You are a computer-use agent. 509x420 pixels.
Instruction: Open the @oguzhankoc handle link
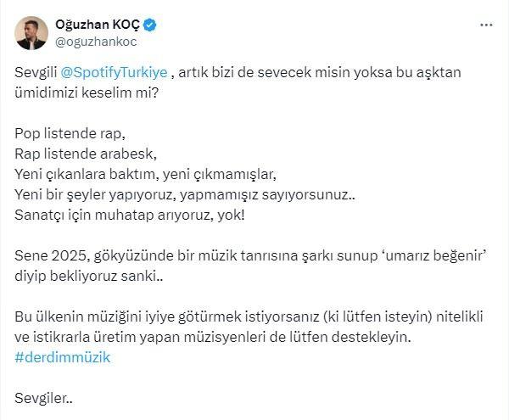point(96,42)
